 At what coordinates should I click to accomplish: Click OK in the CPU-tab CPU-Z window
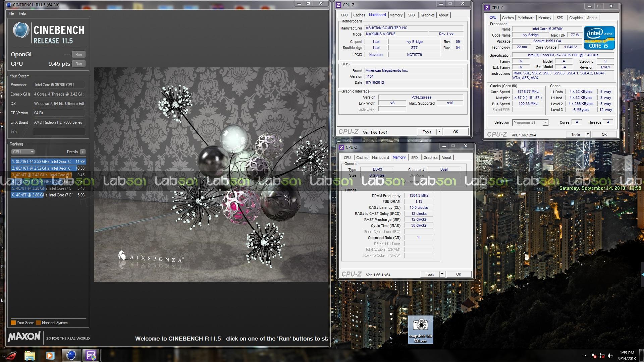[604, 134]
